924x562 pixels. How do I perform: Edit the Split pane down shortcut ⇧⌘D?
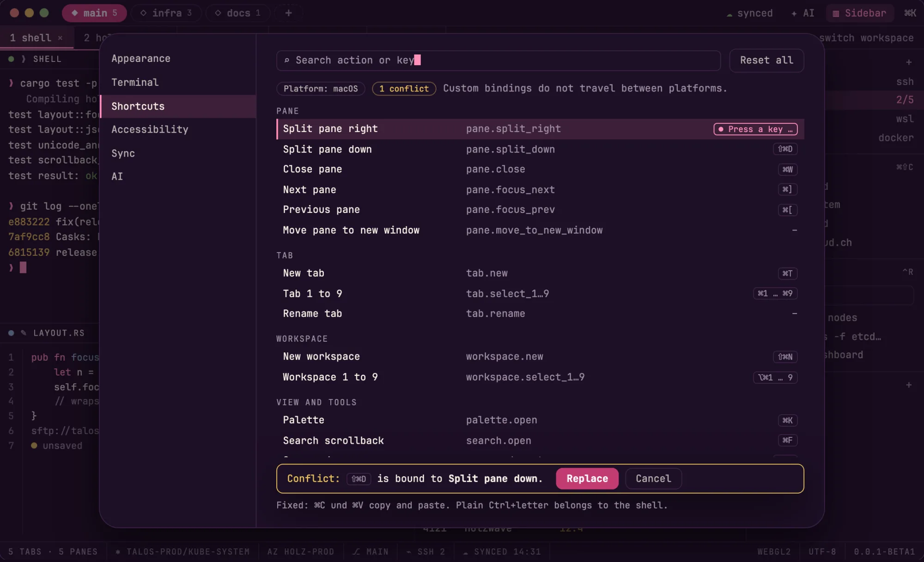click(785, 149)
